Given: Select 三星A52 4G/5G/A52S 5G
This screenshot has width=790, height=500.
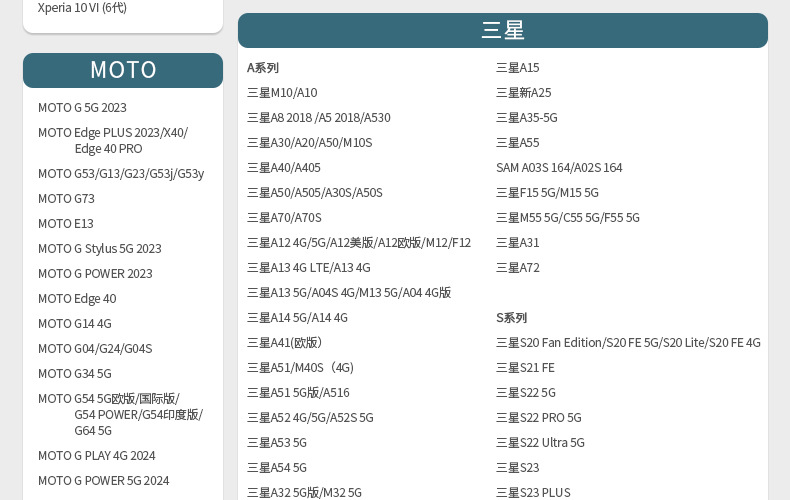Looking at the screenshot, I should 310,418.
